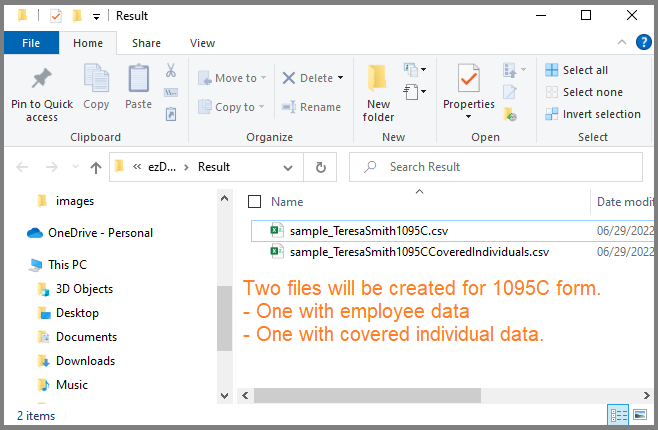Expand the Move to dropdown
The image size is (658, 430).
(264, 78)
